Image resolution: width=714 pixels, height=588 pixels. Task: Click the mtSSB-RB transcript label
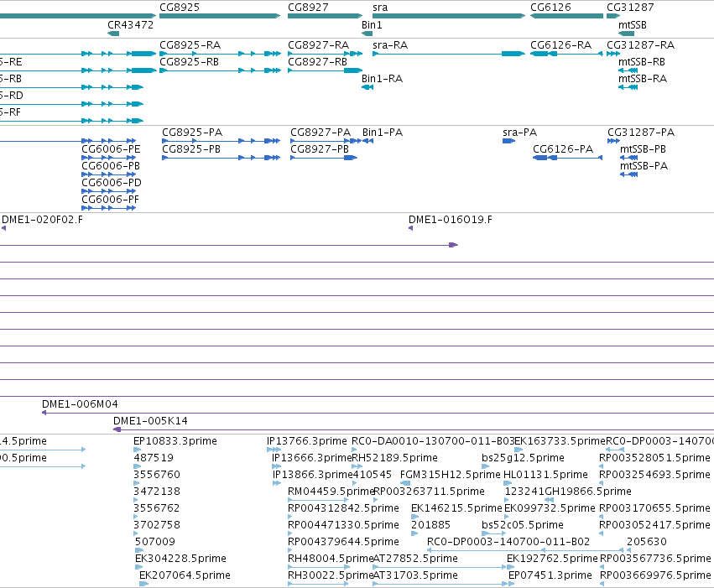(x=642, y=62)
